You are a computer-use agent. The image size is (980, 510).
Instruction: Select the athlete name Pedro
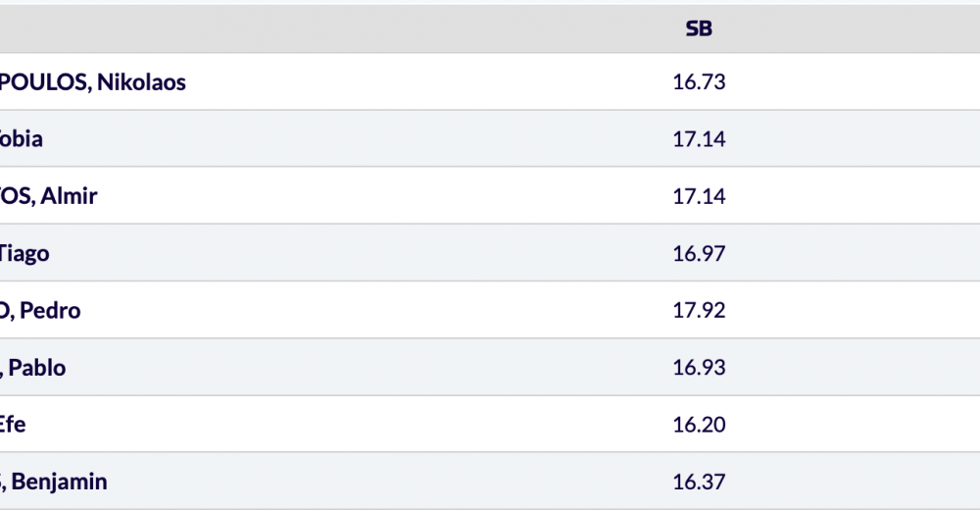[41, 311]
